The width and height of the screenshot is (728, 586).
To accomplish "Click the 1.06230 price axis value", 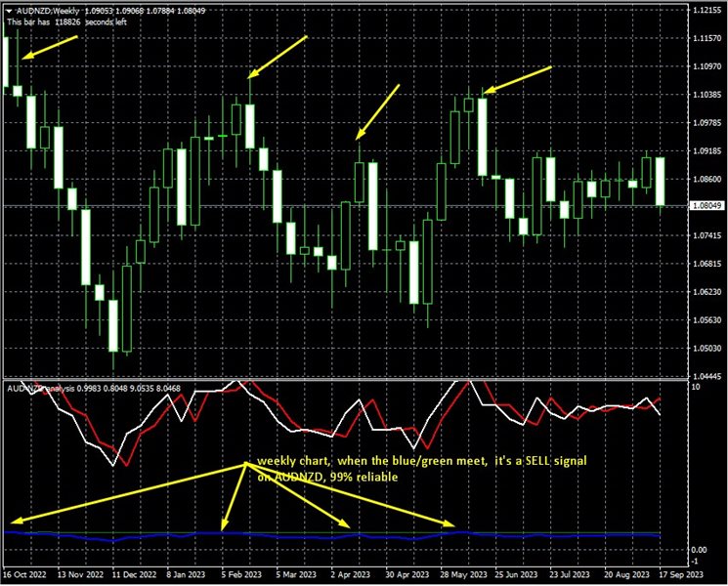I will (x=707, y=291).
